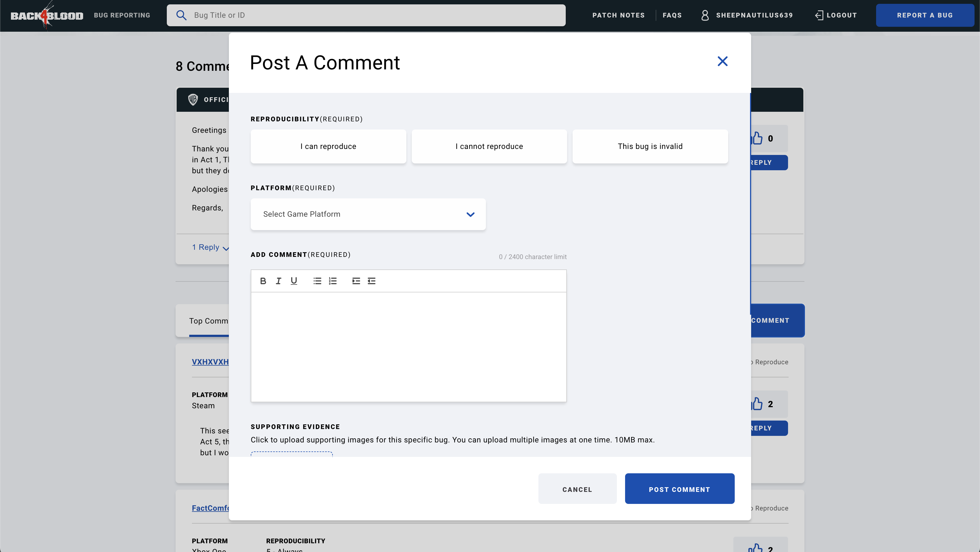Screen dimensions: 980x552
Task: Toggle underline formatting in comment editor
Action: [x=294, y=281]
